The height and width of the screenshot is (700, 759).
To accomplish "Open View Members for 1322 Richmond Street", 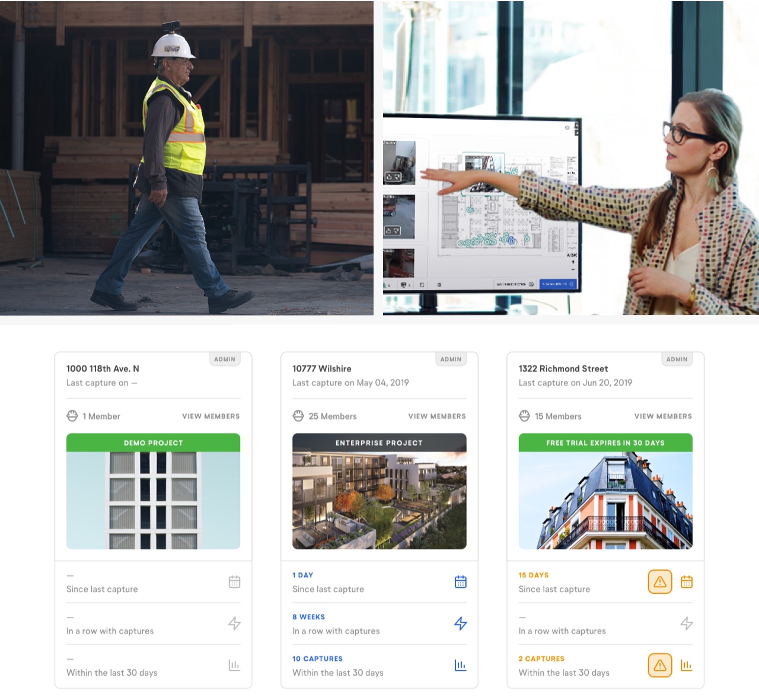I will (663, 416).
